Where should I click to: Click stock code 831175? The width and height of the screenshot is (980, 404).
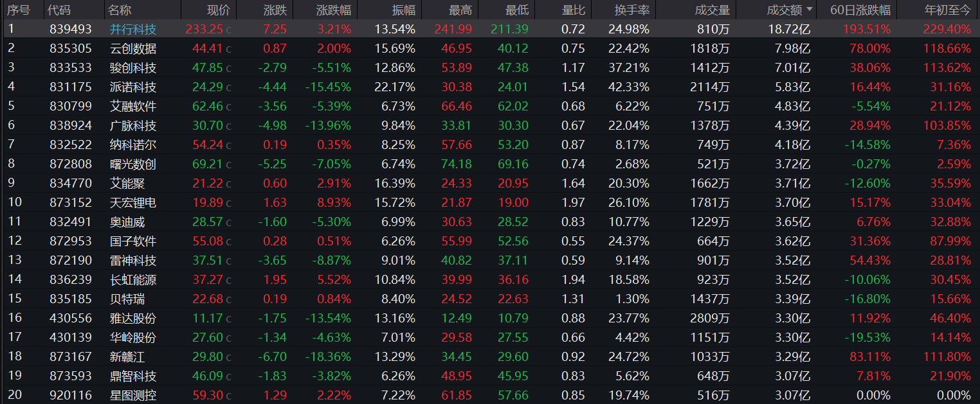[x=71, y=87]
